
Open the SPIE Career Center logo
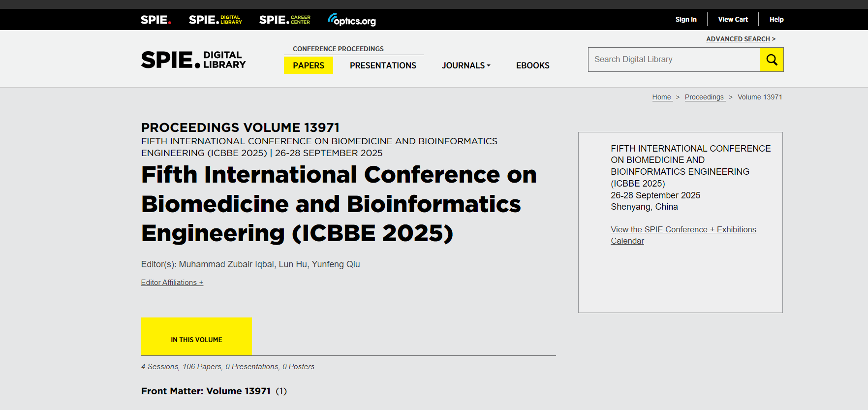tap(284, 20)
